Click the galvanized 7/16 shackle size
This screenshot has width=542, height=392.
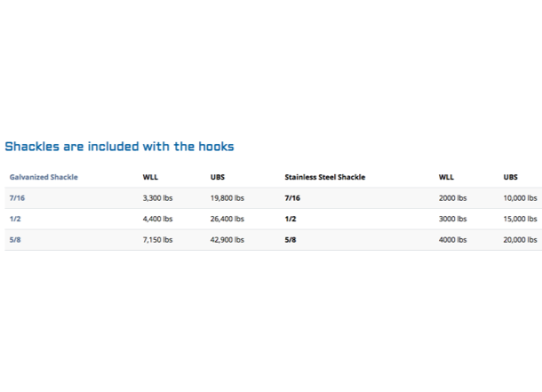click(x=17, y=198)
